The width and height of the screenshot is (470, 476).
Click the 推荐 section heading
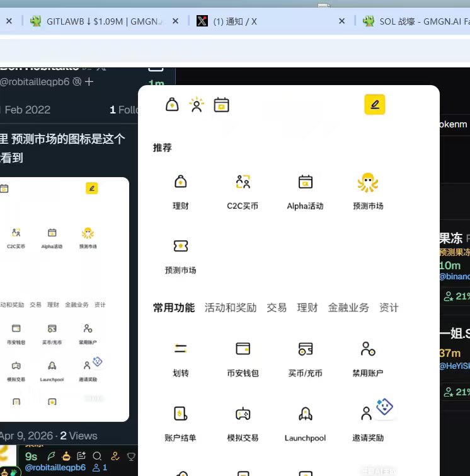pyautogui.click(x=163, y=148)
